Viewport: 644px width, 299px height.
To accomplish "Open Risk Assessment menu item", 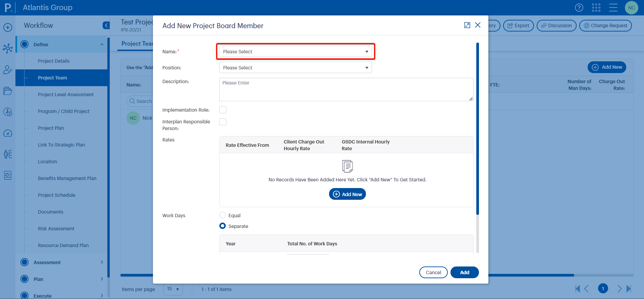I will (56, 229).
